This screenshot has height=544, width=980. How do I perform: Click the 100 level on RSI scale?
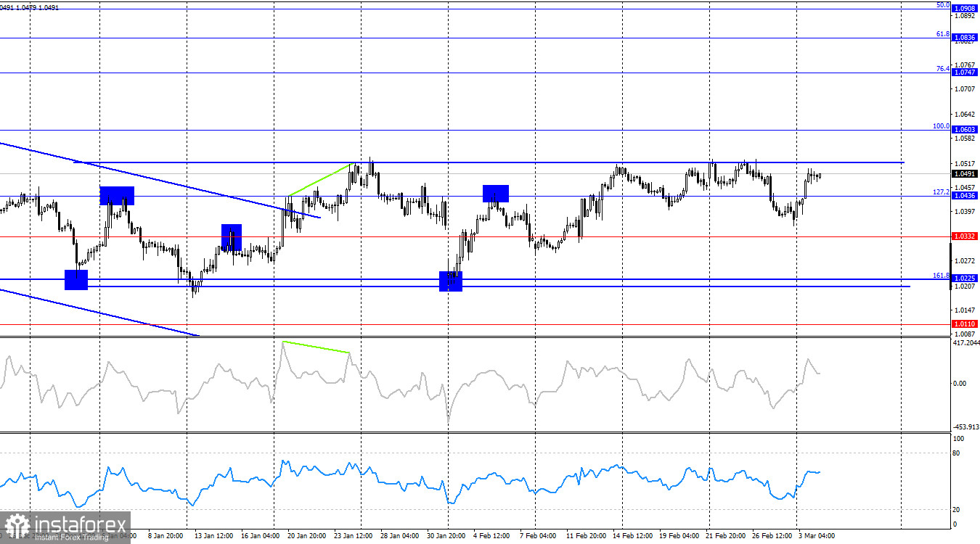[959, 439]
